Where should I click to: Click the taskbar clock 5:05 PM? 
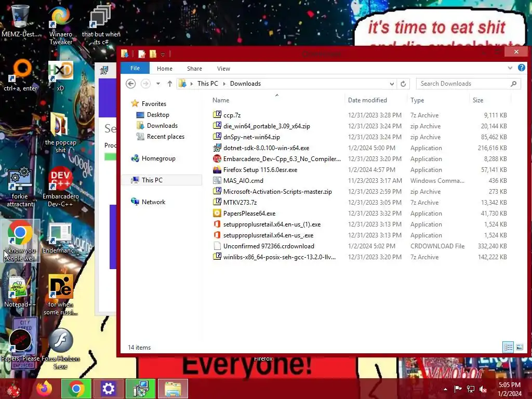pos(510,385)
